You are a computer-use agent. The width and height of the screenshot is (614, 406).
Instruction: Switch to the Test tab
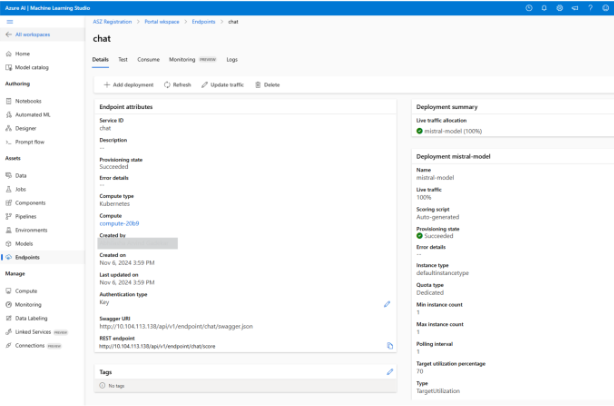[x=123, y=60]
